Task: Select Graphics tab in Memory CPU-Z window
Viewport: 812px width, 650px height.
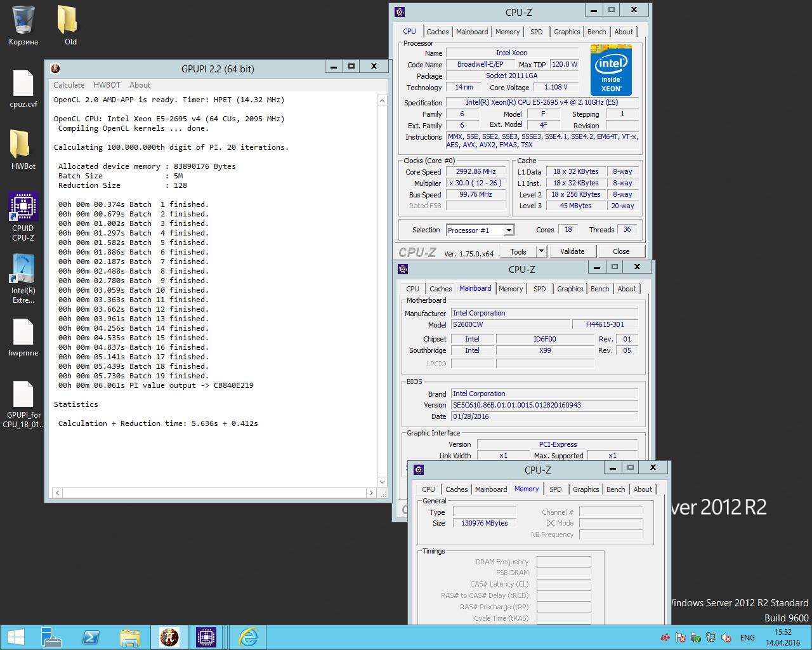Action: [586, 489]
